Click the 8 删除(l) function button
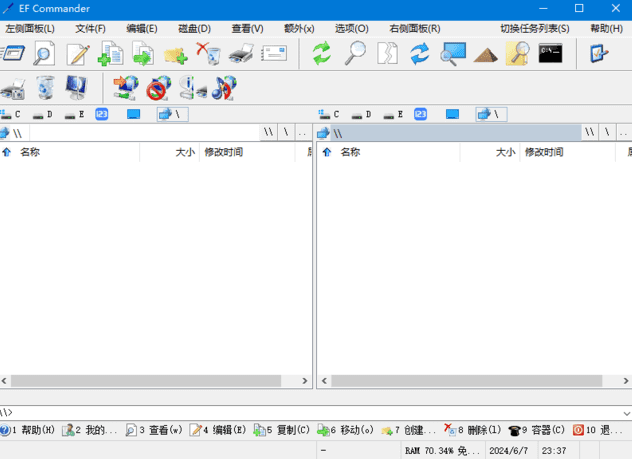The image size is (632, 459). [472, 430]
